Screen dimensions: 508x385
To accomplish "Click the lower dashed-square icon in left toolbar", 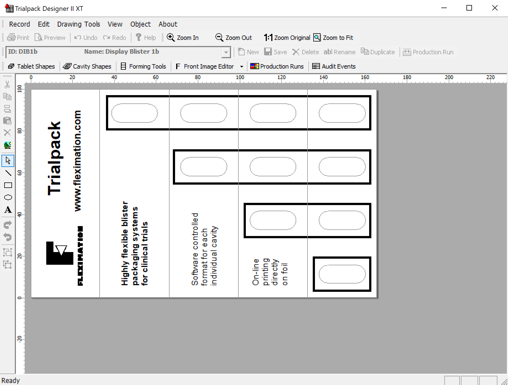I will (x=8, y=264).
